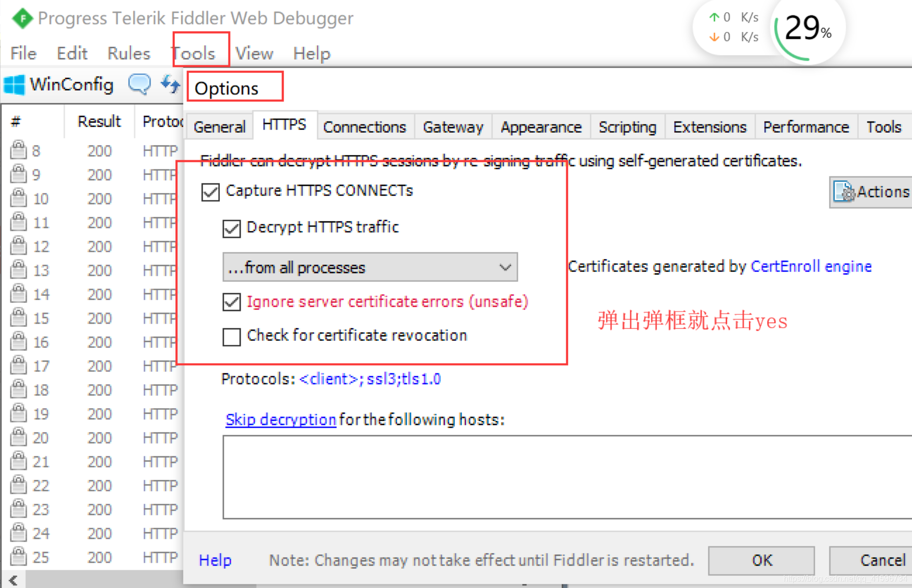The width and height of the screenshot is (912, 588).
Task: Open the Rules menu
Action: click(129, 53)
